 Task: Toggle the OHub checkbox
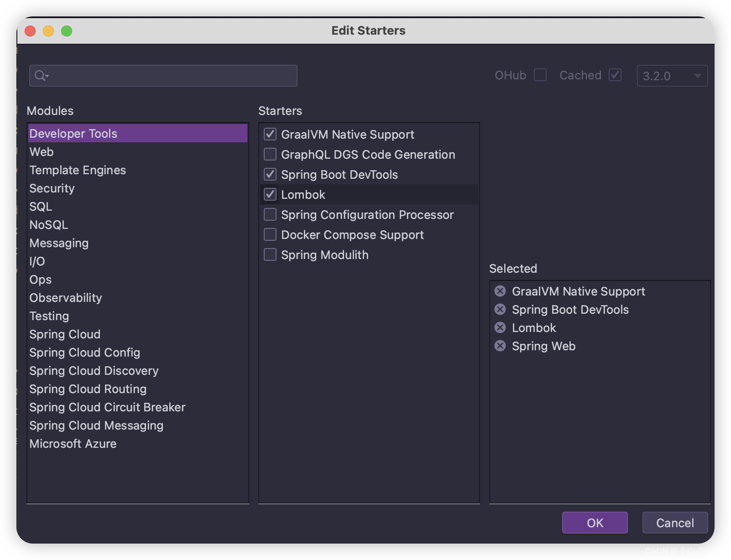pos(540,75)
